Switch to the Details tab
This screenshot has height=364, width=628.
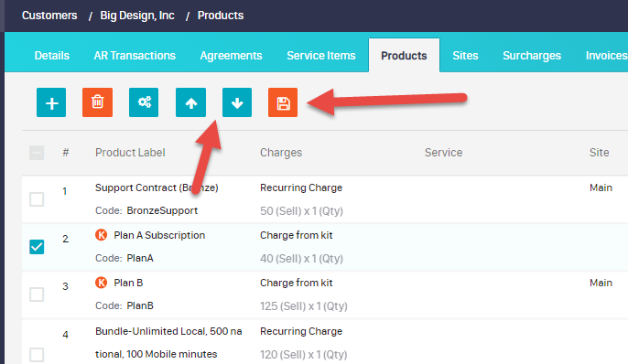[x=51, y=56]
